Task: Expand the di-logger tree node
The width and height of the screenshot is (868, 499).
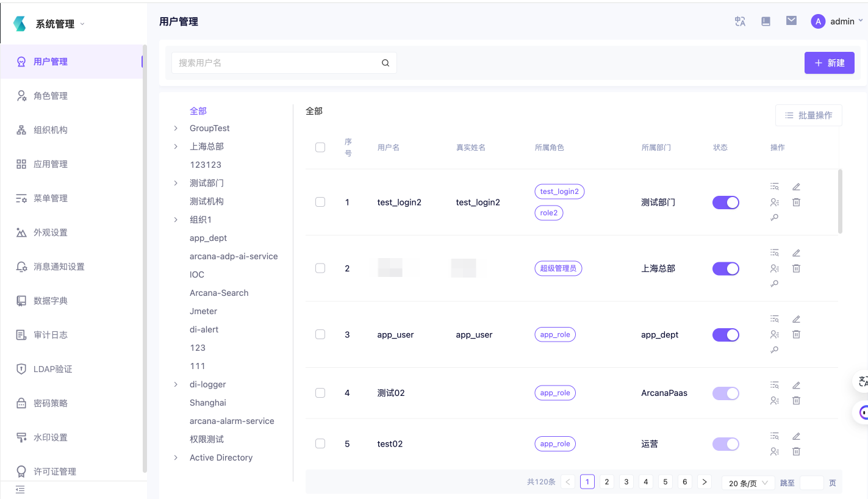Action: tap(176, 384)
